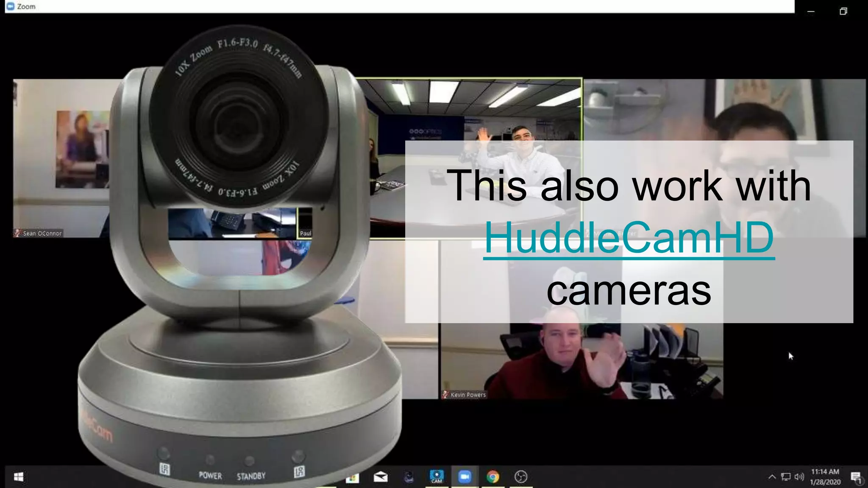Click the Kevin Powers name label

coord(464,395)
